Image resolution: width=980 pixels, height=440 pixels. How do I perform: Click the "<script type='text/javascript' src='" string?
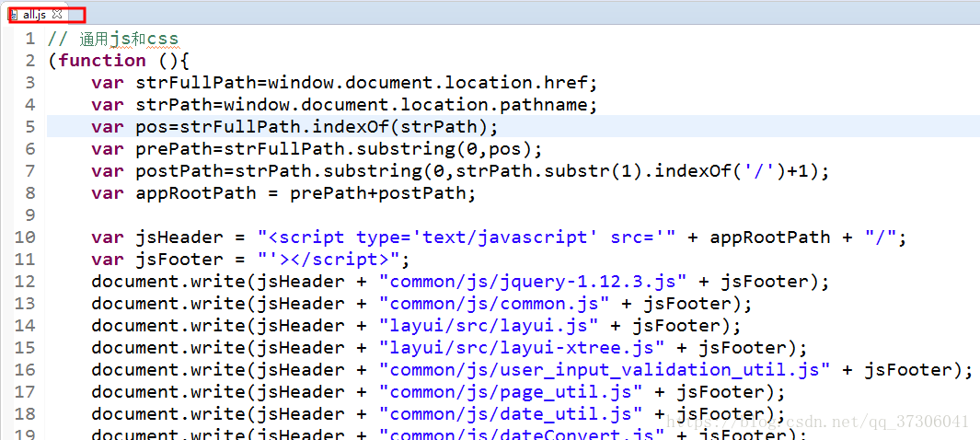[x=467, y=237]
